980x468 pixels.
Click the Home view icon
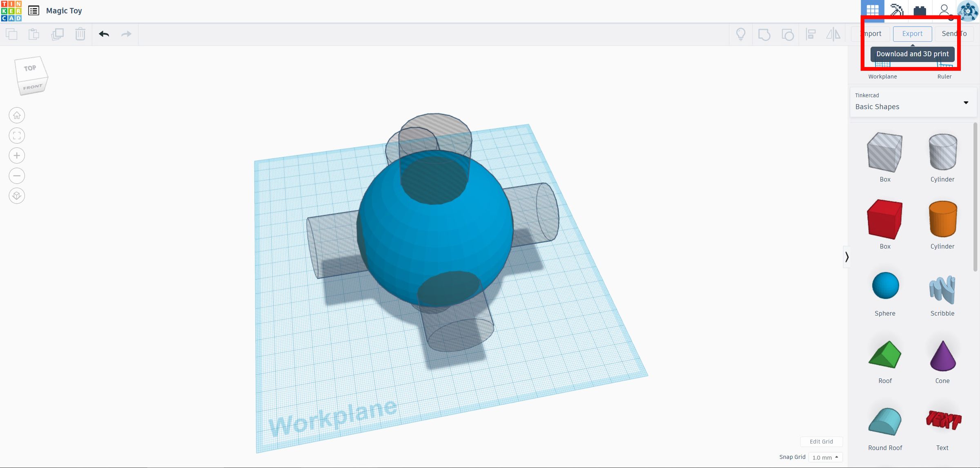[17, 116]
